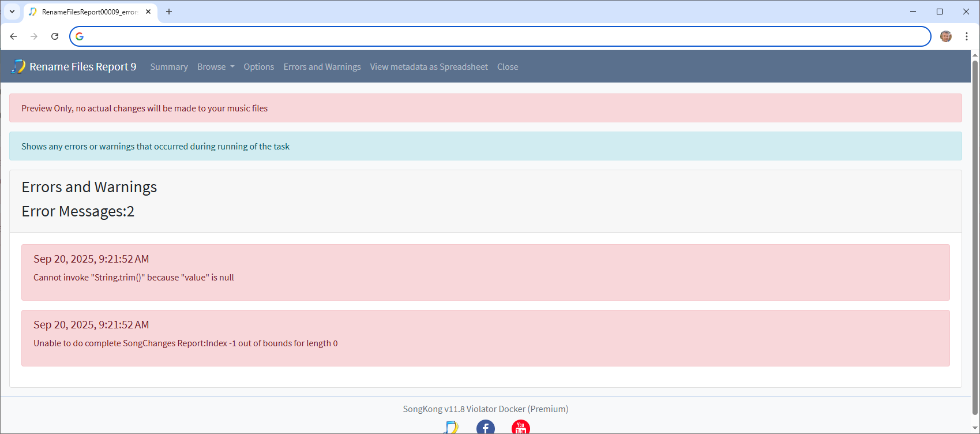Click Close in the report navbar

(x=508, y=67)
